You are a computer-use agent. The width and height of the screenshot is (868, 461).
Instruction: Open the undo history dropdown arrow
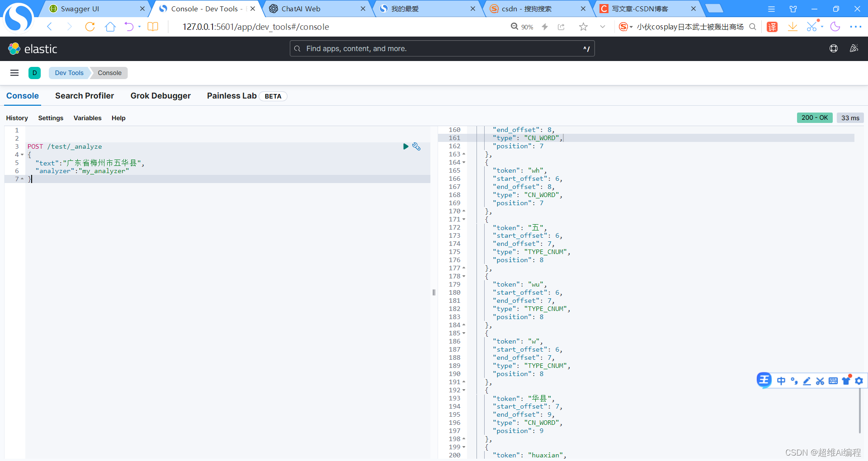pos(139,27)
